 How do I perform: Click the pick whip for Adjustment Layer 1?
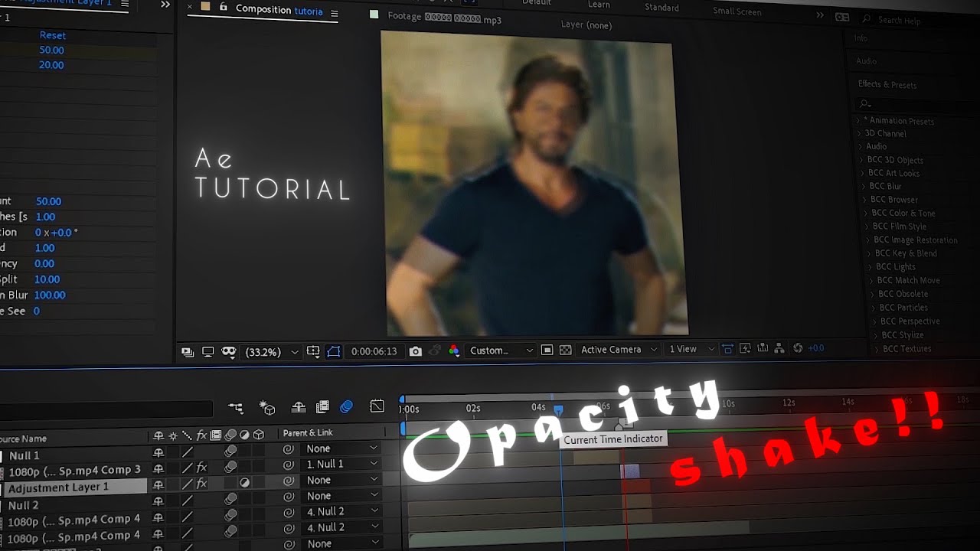(x=289, y=481)
